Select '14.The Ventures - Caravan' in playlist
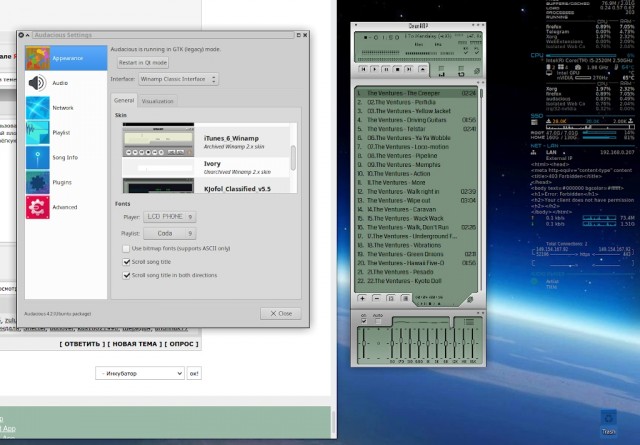Viewport: 640px width, 445px height. click(x=416, y=209)
